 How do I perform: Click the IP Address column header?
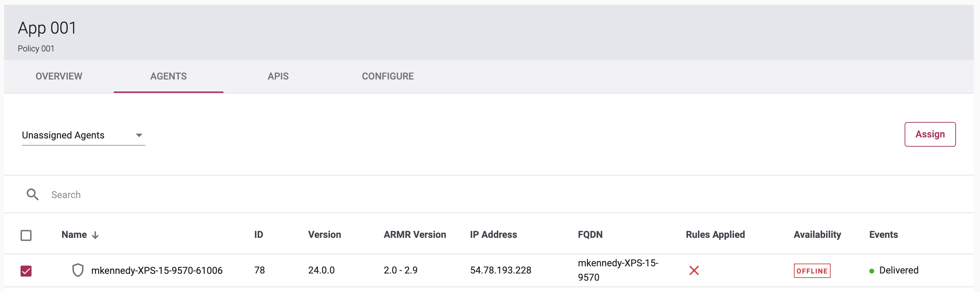pos(493,234)
